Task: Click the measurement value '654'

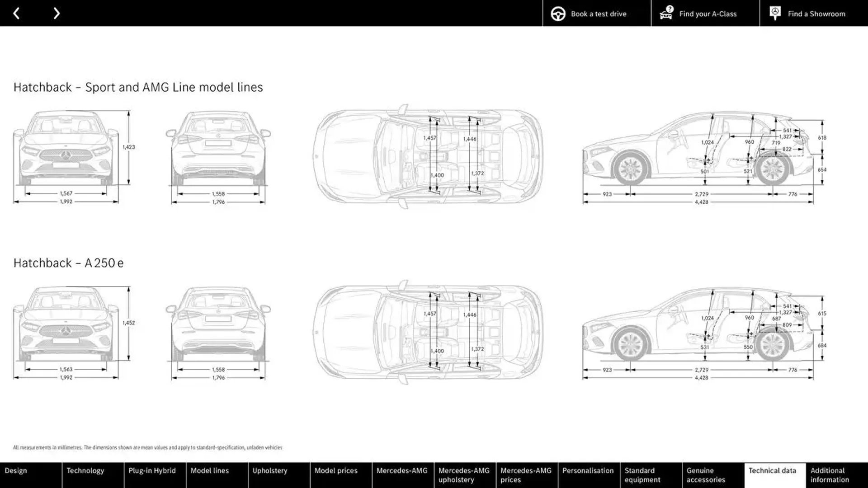Action: [822, 170]
